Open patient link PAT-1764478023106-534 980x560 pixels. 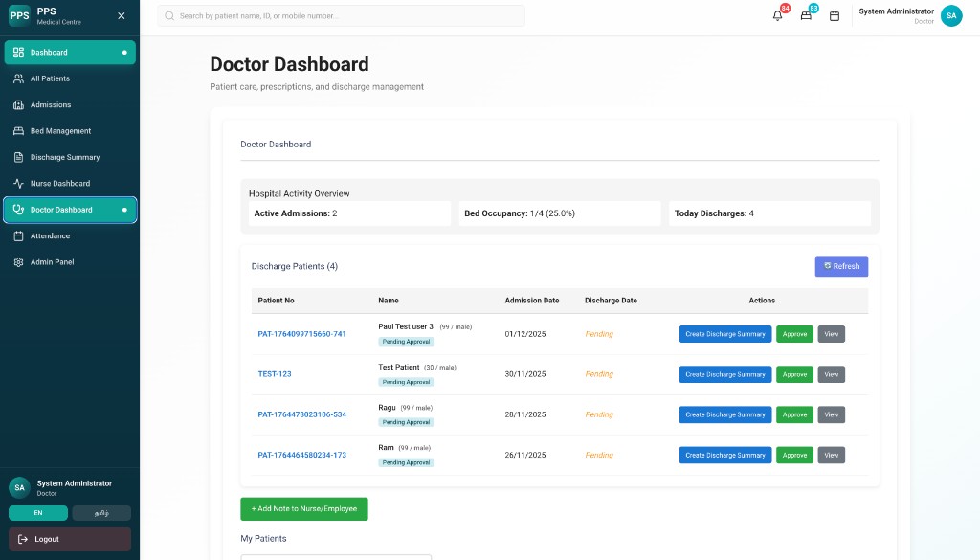coord(301,415)
